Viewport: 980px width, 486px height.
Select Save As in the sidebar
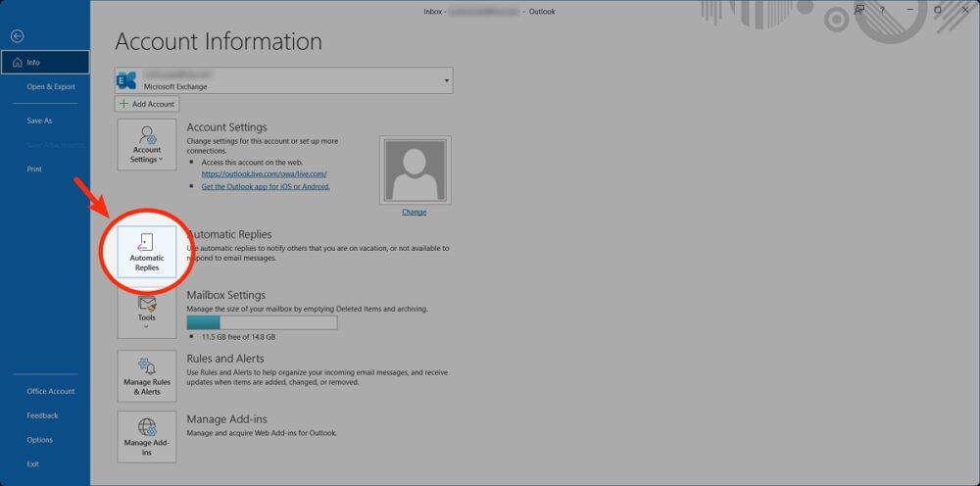point(40,121)
